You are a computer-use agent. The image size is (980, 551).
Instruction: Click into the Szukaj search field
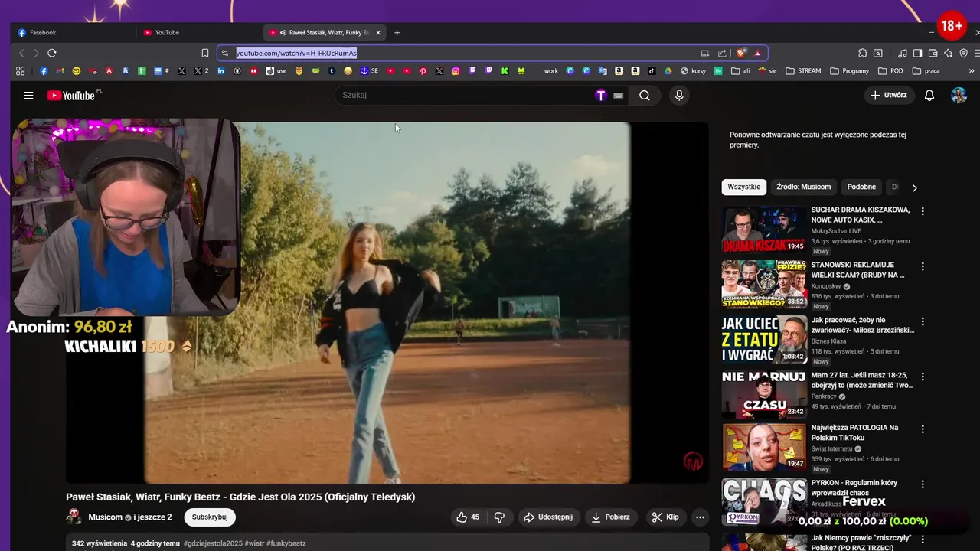pyautogui.click(x=467, y=96)
